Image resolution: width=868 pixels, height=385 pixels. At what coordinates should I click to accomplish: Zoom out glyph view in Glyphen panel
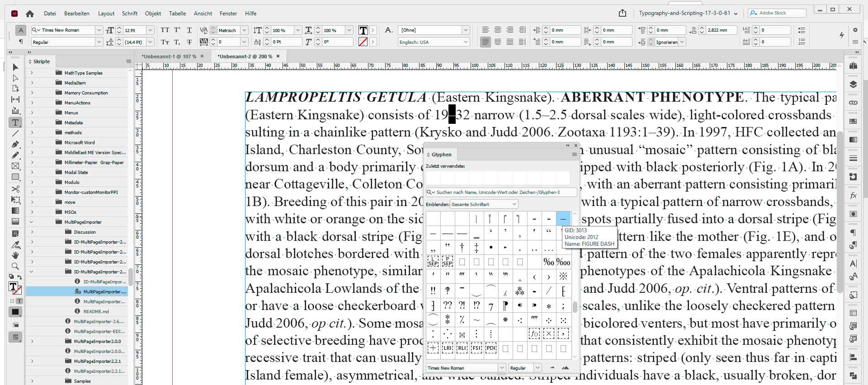(552, 368)
